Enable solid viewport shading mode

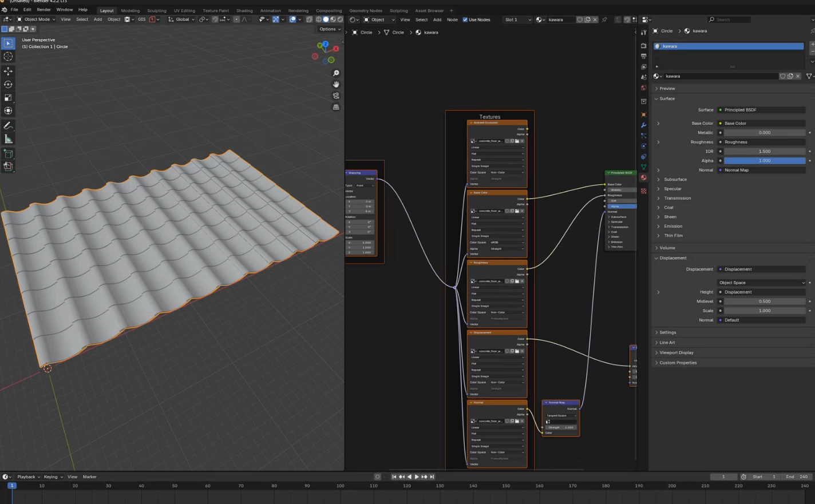(326, 19)
